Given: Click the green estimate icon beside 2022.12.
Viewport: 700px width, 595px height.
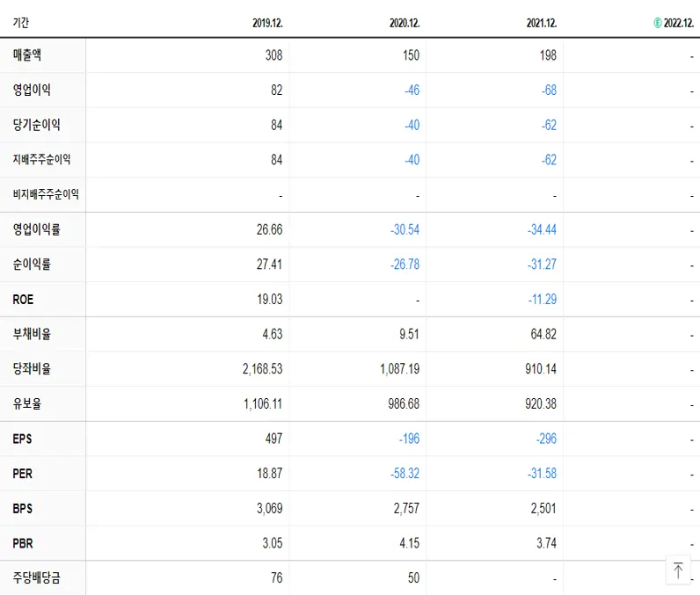Looking at the screenshot, I should tap(658, 23).
